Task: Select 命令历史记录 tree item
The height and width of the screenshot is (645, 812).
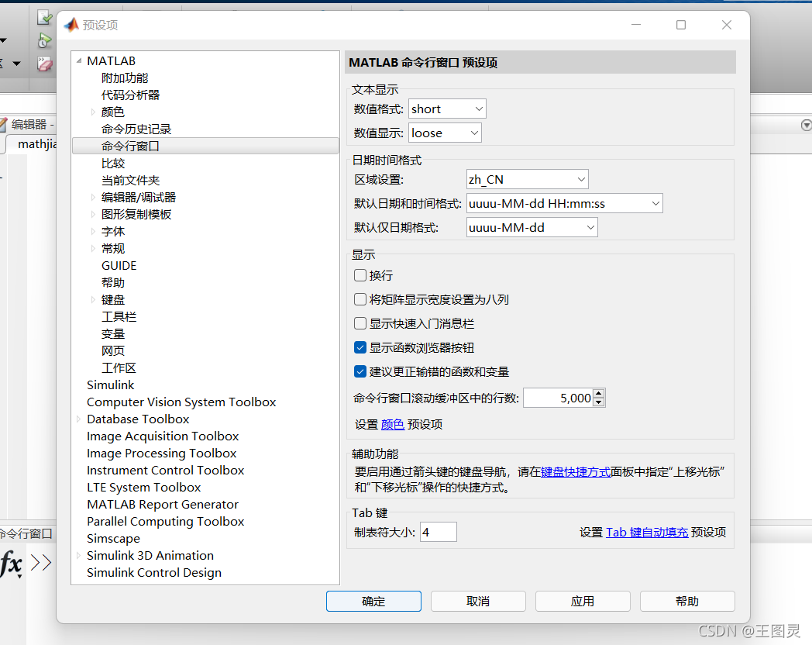Action: coord(136,129)
